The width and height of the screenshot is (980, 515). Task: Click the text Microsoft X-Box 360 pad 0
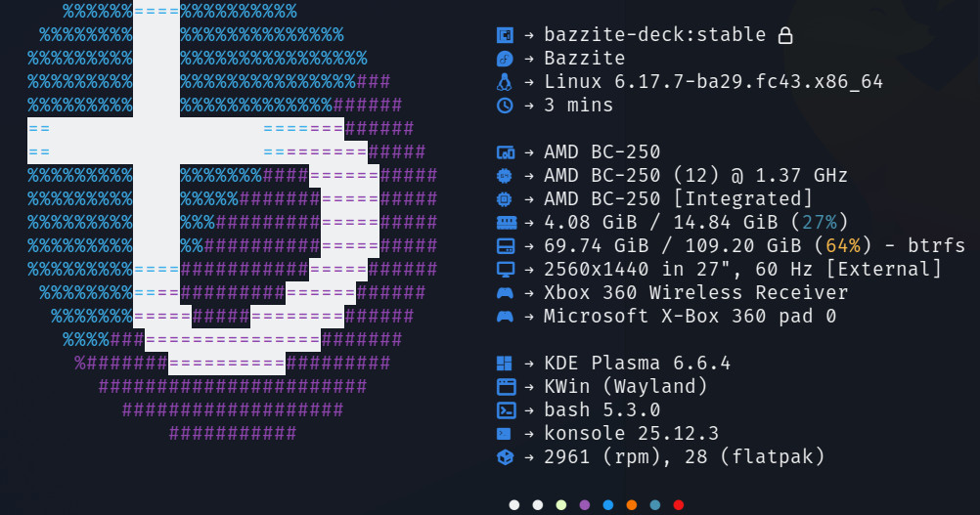[690, 316]
